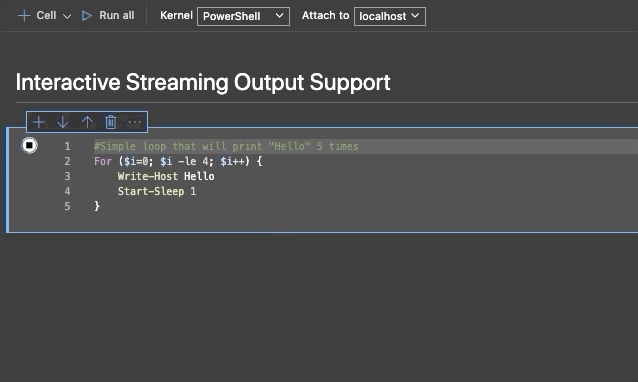Move the cell up with the up arrow
This screenshot has height=382, width=638.
click(87, 122)
